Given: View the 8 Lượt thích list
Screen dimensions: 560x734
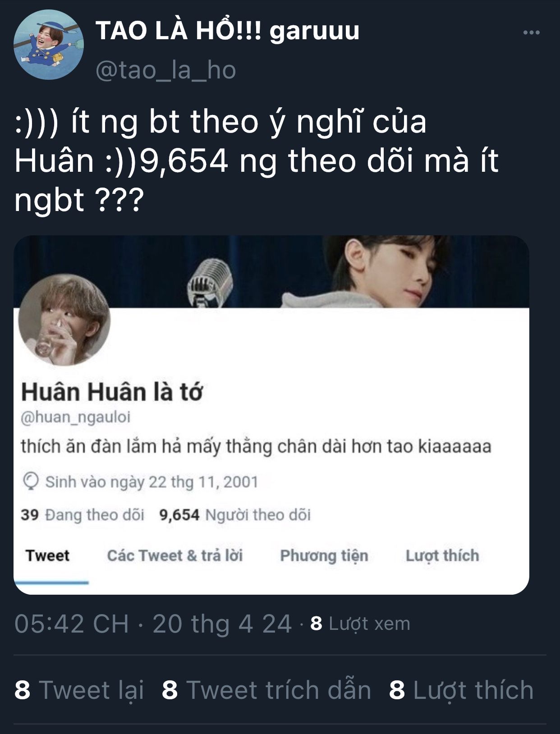Looking at the screenshot, I should pyautogui.click(x=461, y=690).
